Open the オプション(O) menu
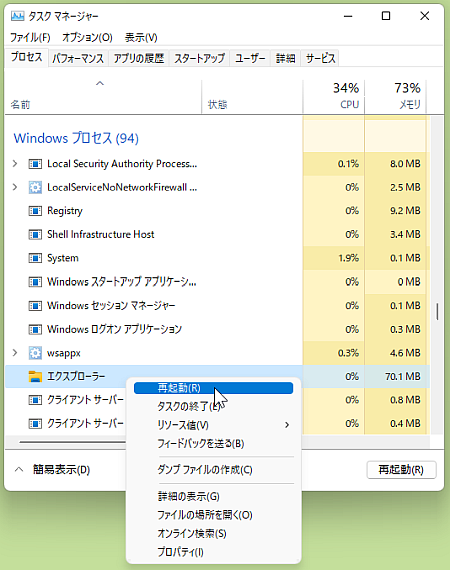The height and width of the screenshot is (570, 450). tap(87, 37)
